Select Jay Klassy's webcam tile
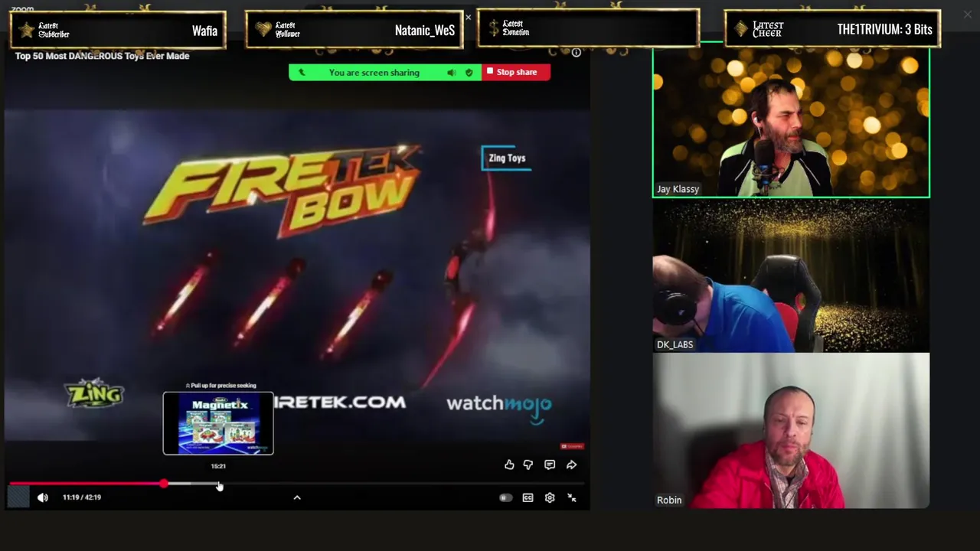 [791, 122]
